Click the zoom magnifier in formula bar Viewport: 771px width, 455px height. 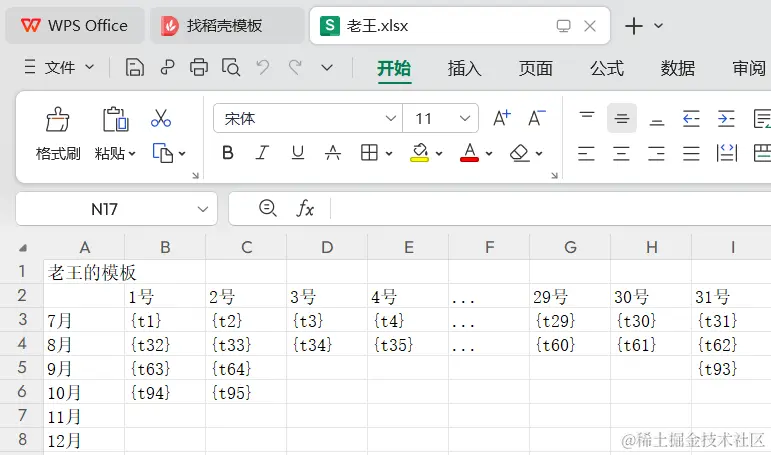click(x=267, y=209)
